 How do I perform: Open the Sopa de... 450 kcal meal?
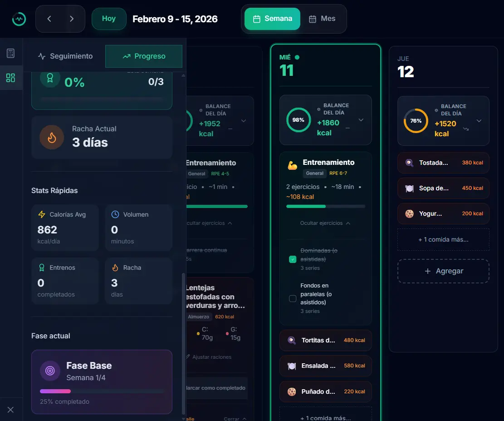point(443,188)
